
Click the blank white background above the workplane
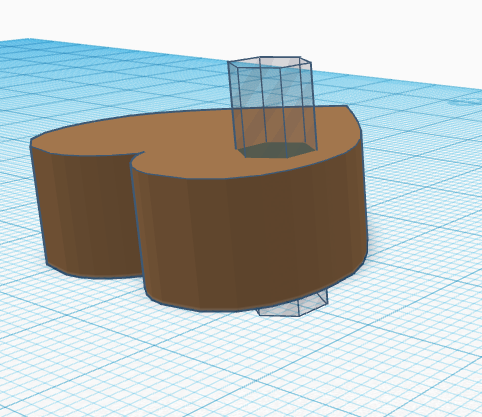pos(233,20)
